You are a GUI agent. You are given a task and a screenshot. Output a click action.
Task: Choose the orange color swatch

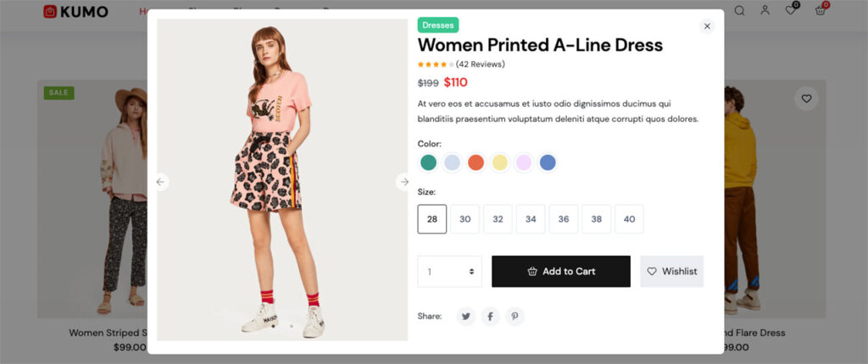pyautogui.click(x=476, y=163)
